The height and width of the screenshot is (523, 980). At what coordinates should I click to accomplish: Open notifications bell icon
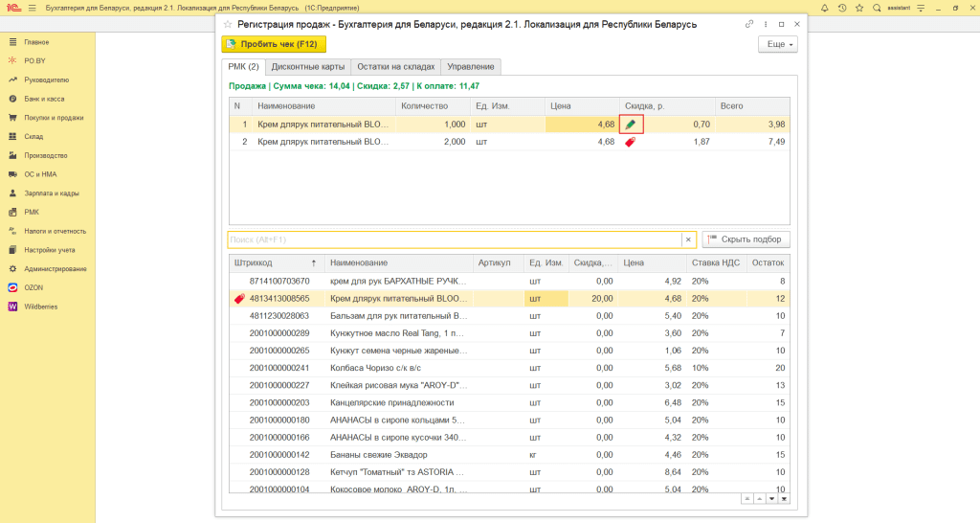pyautogui.click(x=824, y=8)
